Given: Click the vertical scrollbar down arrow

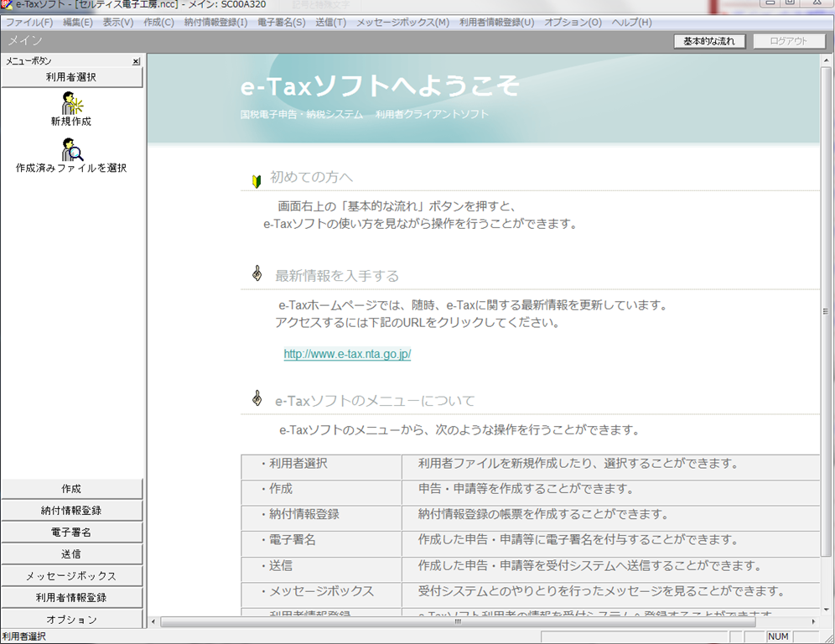Looking at the screenshot, I should (826, 610).
